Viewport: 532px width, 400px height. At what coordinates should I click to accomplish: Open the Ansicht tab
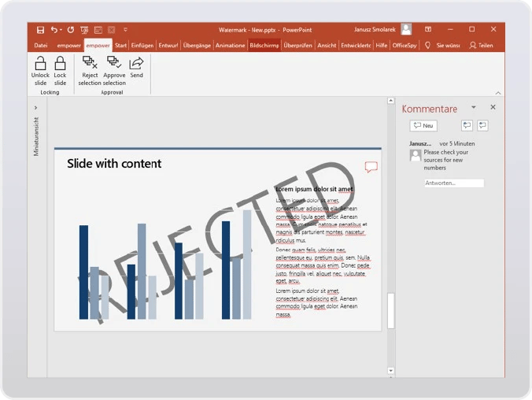327,45
